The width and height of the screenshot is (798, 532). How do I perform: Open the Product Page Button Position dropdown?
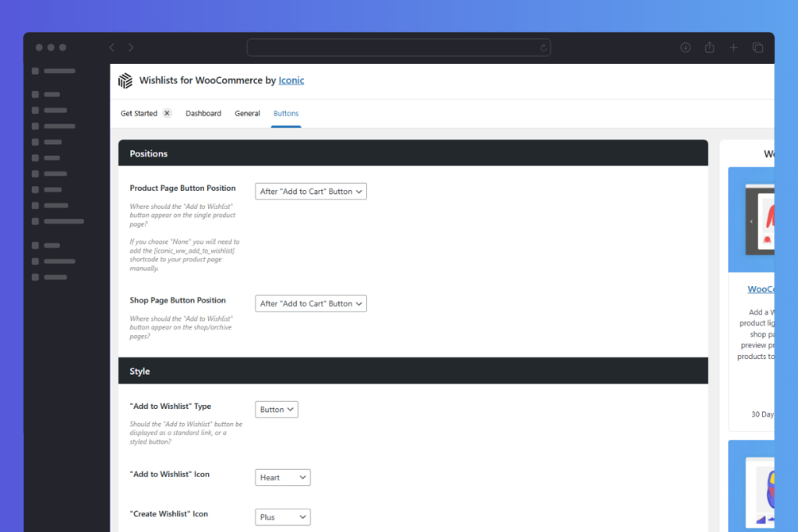[310, 191]
